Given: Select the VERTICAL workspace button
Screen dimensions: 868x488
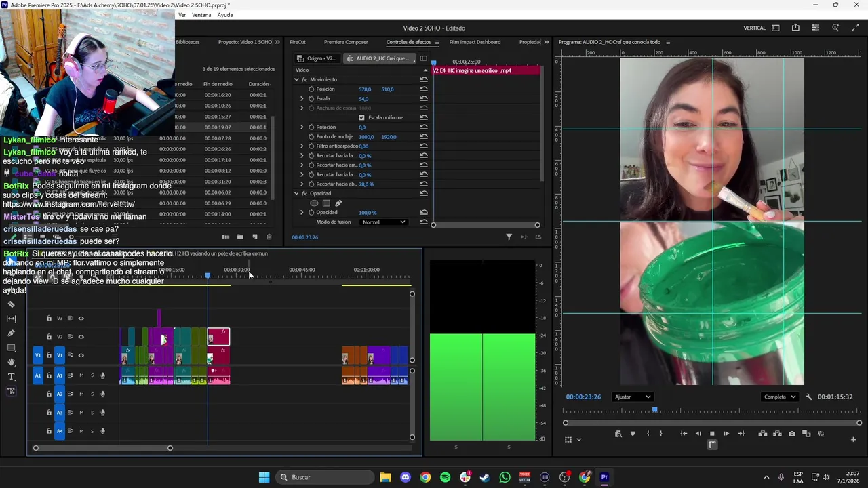Looking at the screenshot, I should 755,28.
